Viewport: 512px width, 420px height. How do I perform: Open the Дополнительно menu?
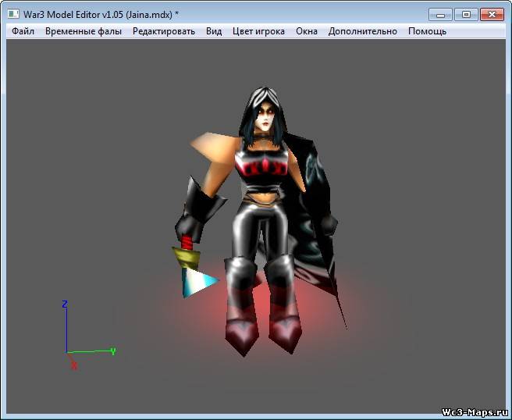tap(362, 31)
